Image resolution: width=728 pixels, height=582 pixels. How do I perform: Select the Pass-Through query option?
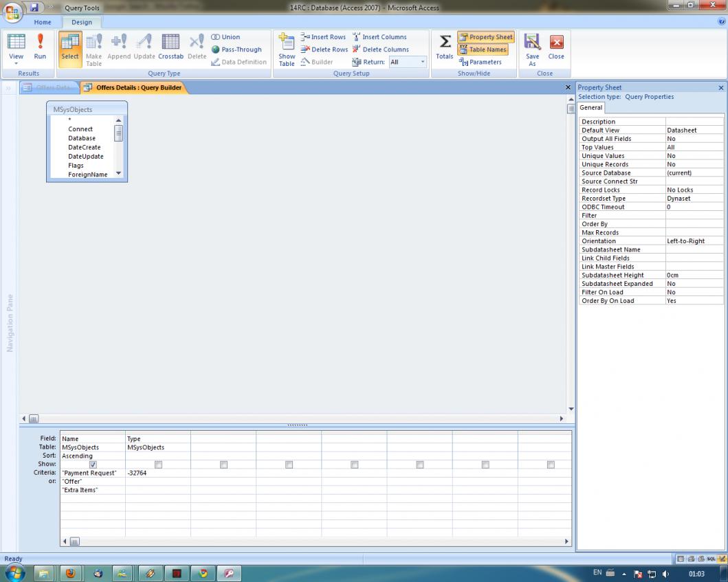[236, 49]
